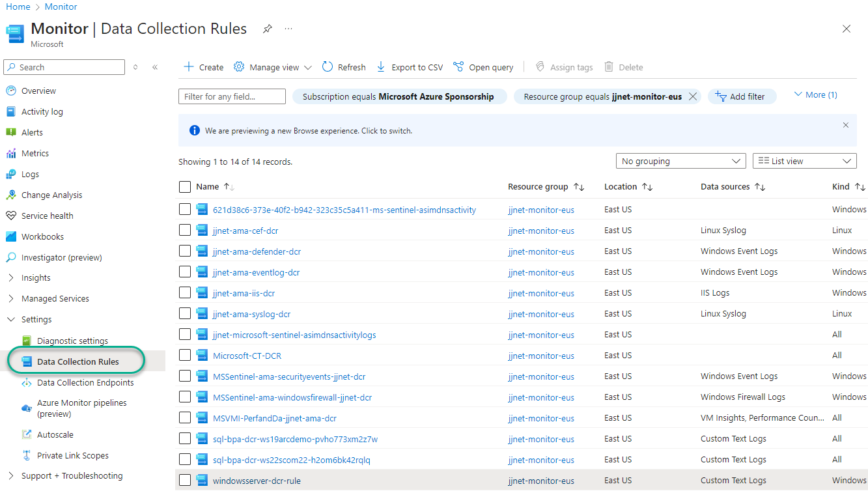Toggle the select-all checkbox in the Name header
This screenshot has height=493, width=868.
coord(185,187)
